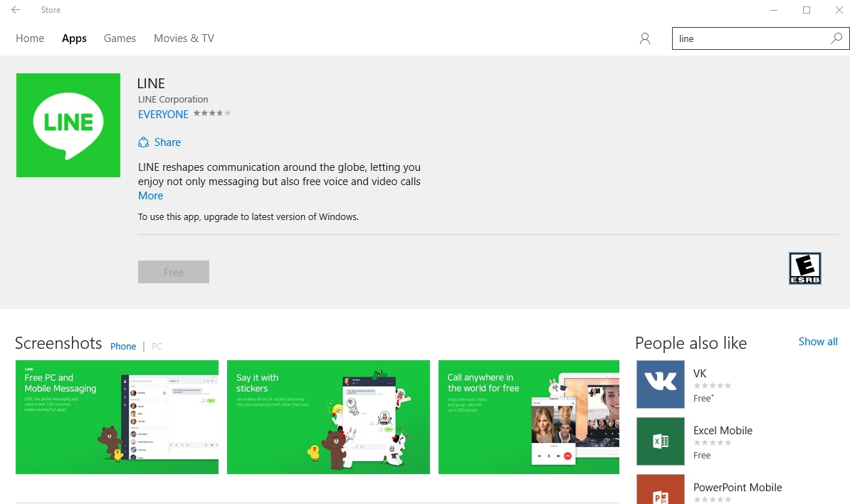Screen dimensions: 850x504
Task: Click the EVERYONE rating link
Action: [x=163, y=115]
